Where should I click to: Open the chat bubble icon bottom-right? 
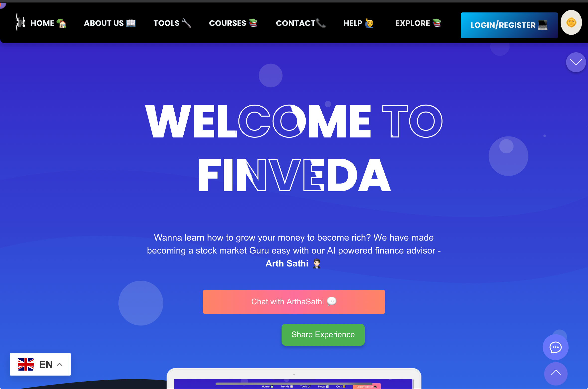click(x=557, y=347)
